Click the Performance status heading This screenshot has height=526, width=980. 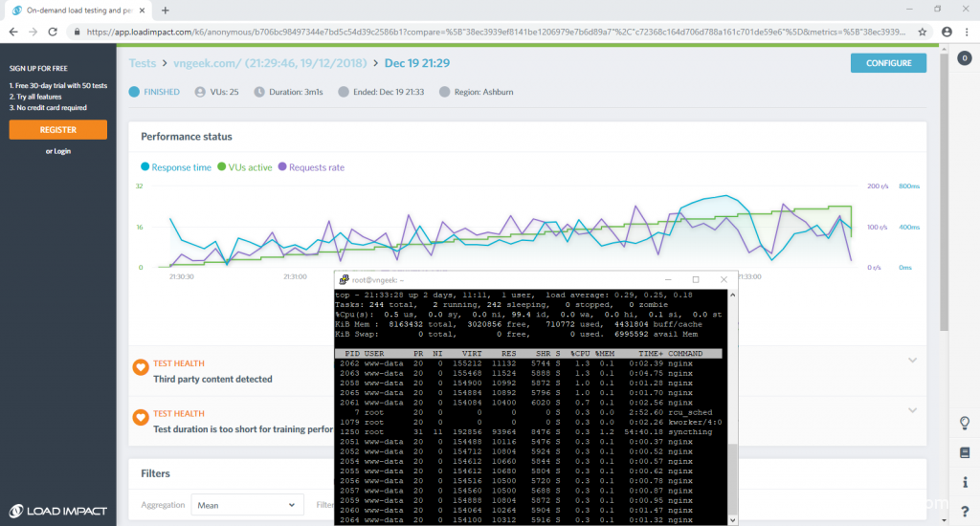point(187,136)
